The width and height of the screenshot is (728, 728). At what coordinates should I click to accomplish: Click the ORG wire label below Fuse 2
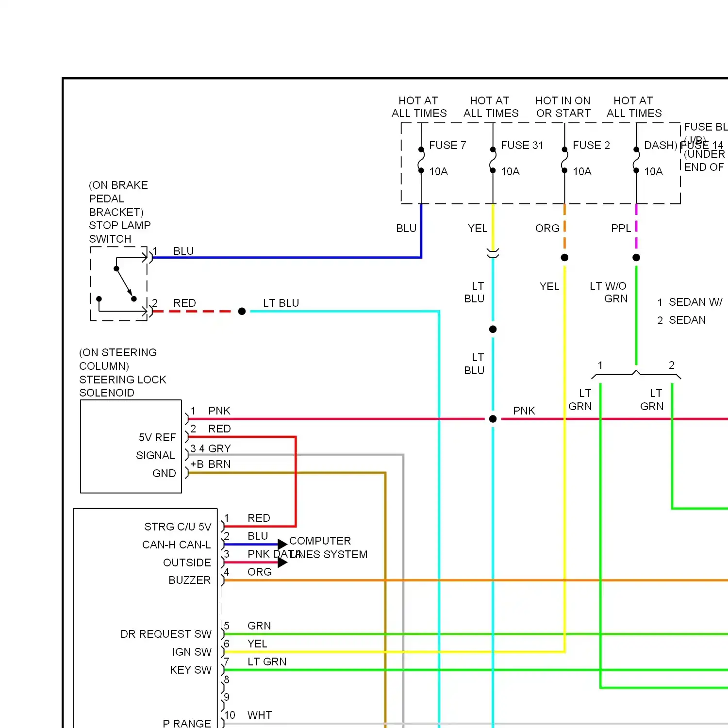(547, 228)
